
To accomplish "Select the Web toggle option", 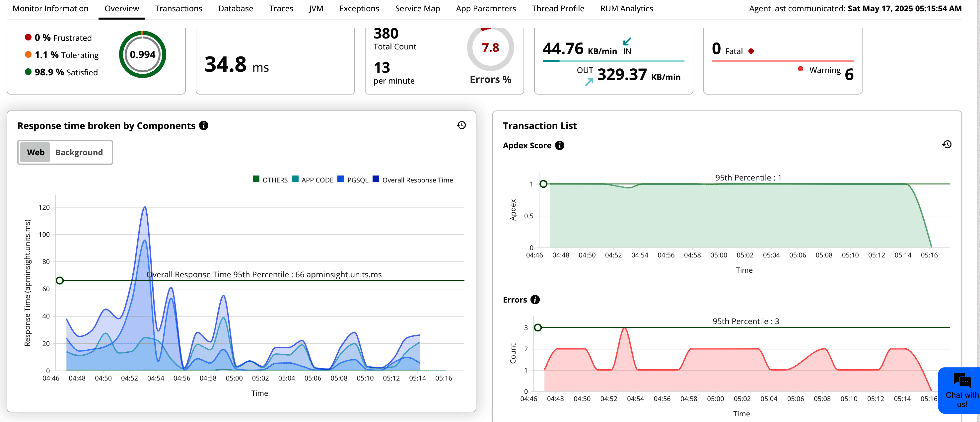I will point(35,152).
